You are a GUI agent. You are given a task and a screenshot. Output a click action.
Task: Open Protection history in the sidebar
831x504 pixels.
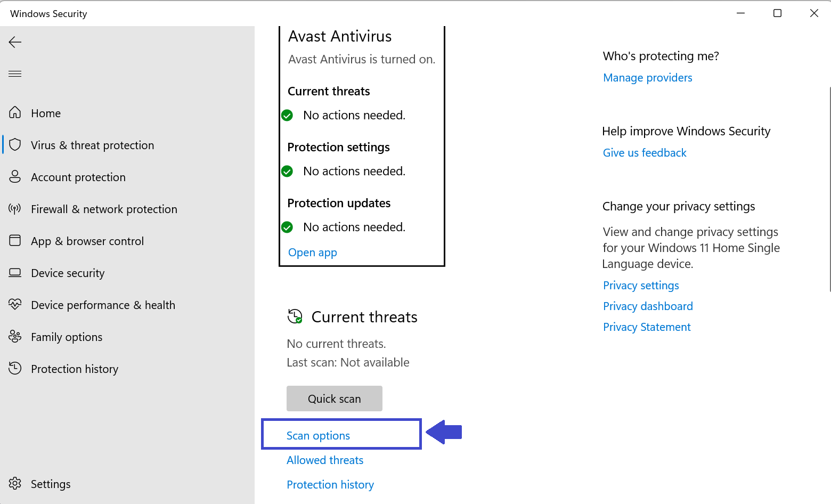74,369
